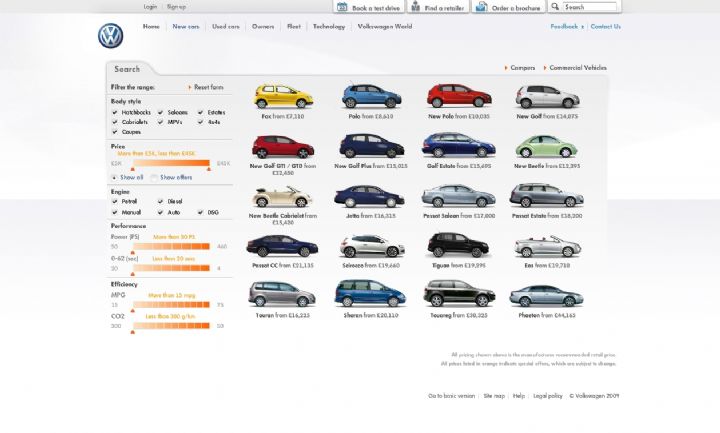Select the red New Polo car image
Image resolution: width=720 pixels, height=433 pixels.
tap(459, 96)
